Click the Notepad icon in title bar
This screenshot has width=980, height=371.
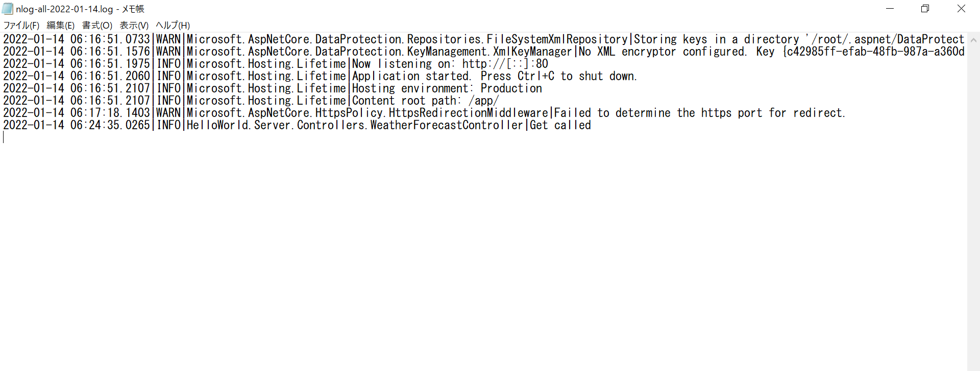pyautogui.click(x=8, y=9)
